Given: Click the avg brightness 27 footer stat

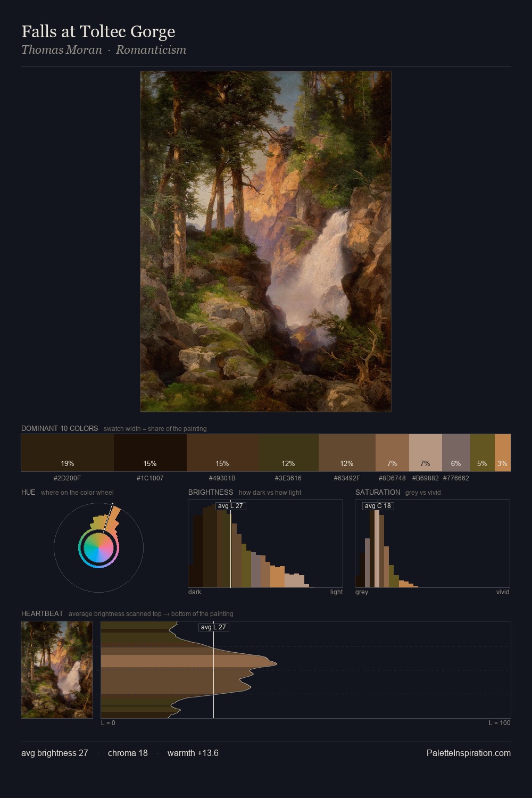Looking at the screenshot, I should point(55,753).
